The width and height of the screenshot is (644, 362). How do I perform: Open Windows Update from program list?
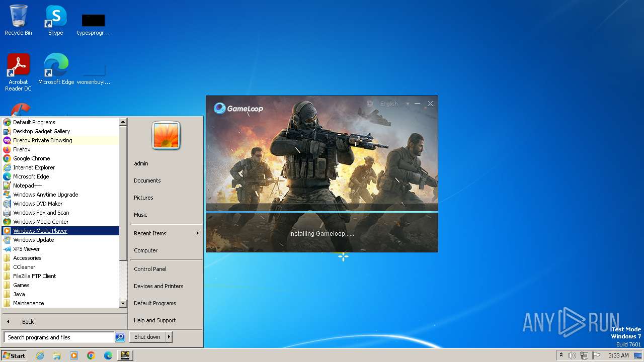(60, 240)
